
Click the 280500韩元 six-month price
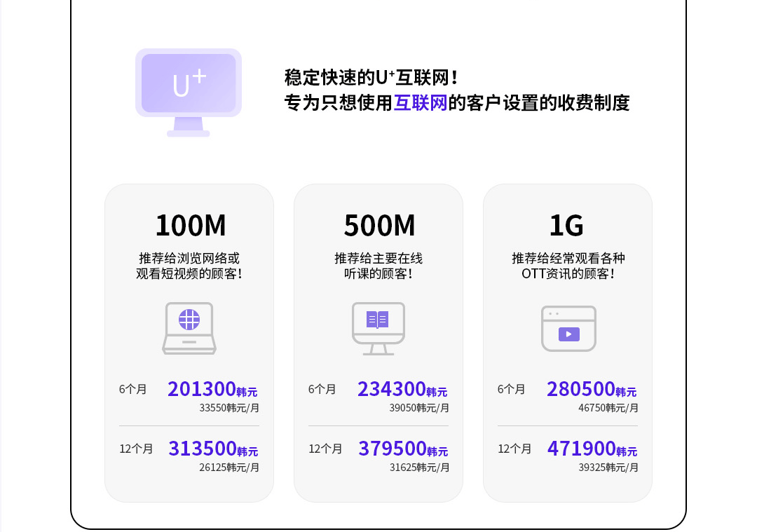[x=592, y=389]
